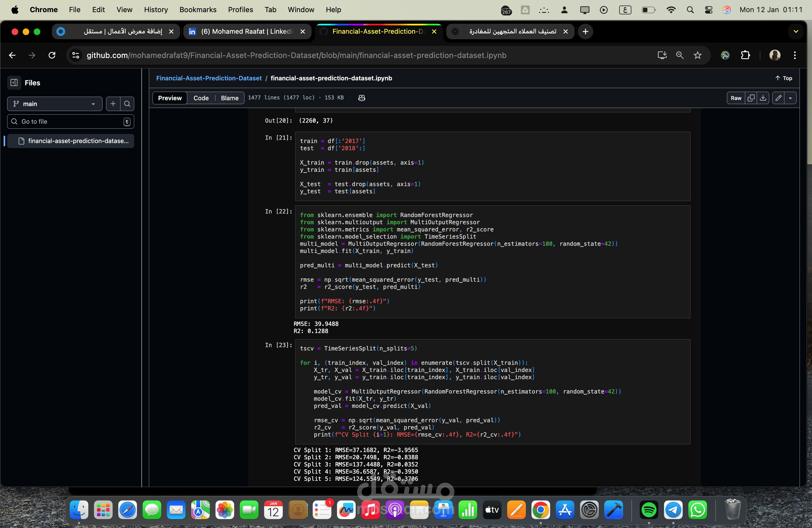Collapse the Files side panel icon
This screenshot has height=528, width=812.
pos(14,83)
